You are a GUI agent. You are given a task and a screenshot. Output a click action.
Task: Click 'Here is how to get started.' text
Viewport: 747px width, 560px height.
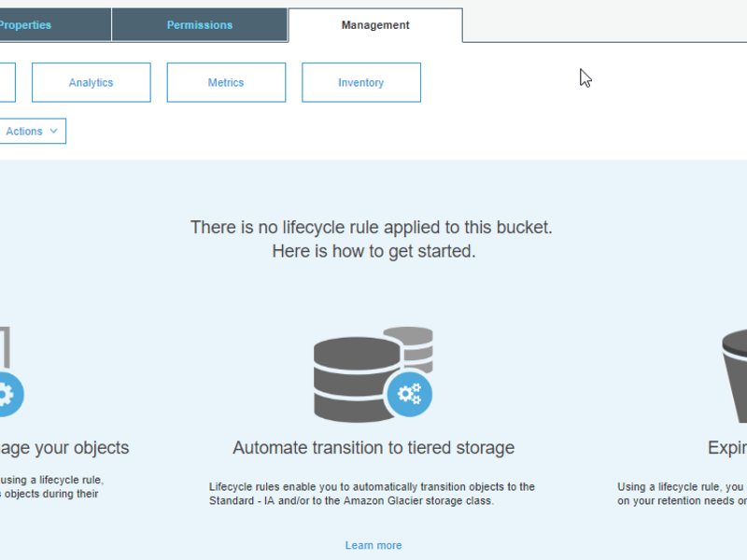click(x=373, y=251)
